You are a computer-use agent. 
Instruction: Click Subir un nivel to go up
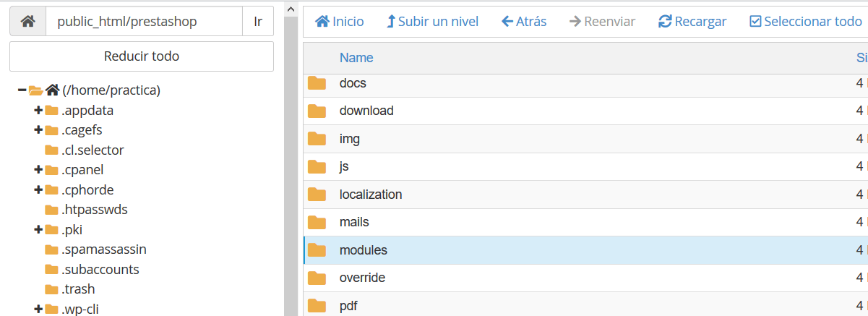[x=432, y=22]
